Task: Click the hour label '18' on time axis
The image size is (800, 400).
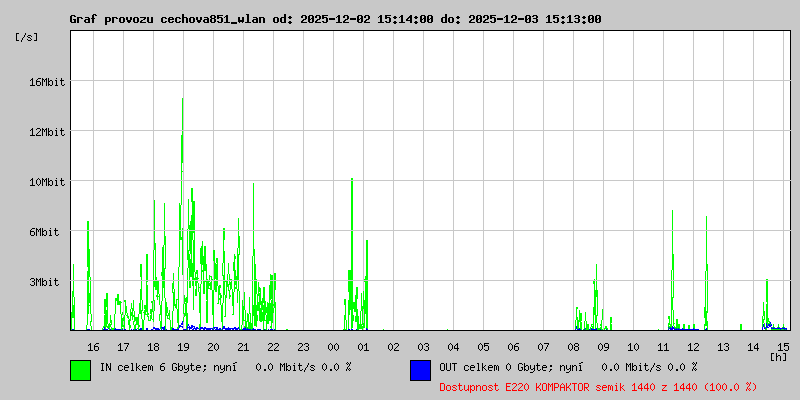Action: click(x=153, y=347)
